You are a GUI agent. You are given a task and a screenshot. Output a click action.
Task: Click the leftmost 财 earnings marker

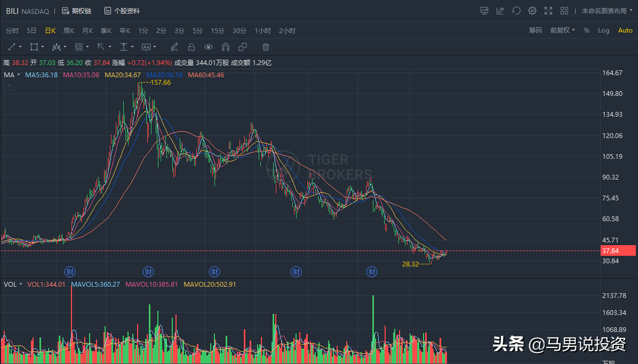[70, 272]
